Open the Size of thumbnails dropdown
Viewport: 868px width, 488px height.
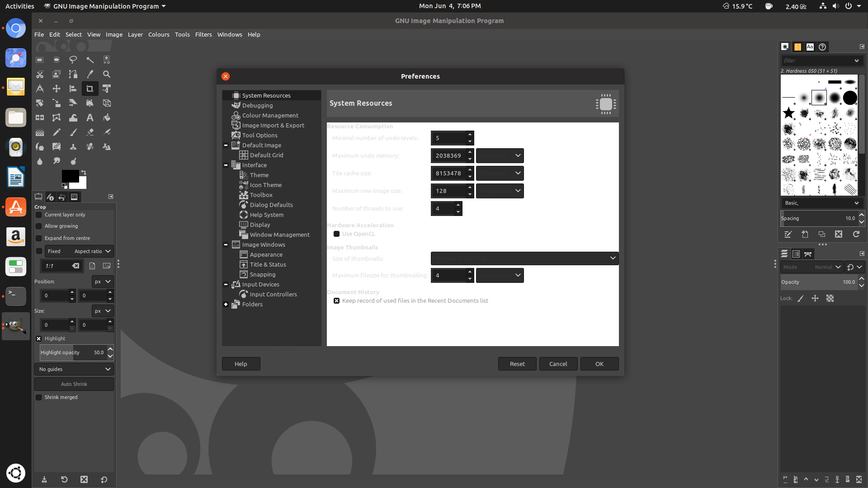[x=524, y=258]
